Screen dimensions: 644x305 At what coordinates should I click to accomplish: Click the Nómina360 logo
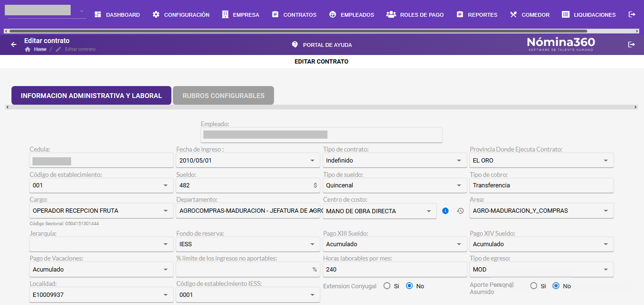click(561, 44)
